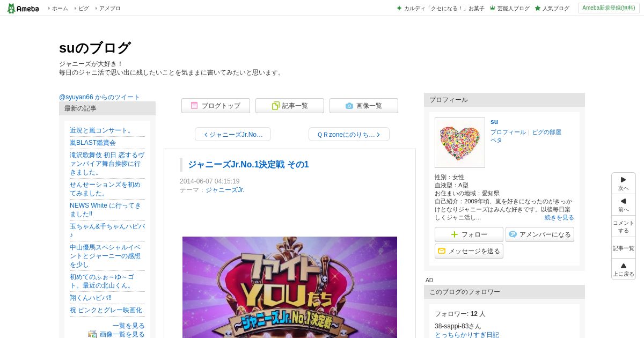Click the pink page icon on ブログトップ

click(194, 106)
